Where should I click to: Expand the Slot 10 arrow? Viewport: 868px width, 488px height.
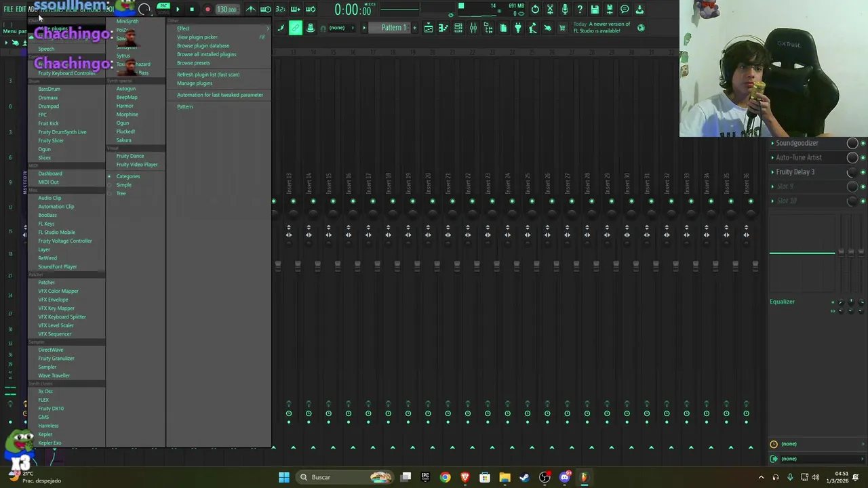[x=772, y=201]
